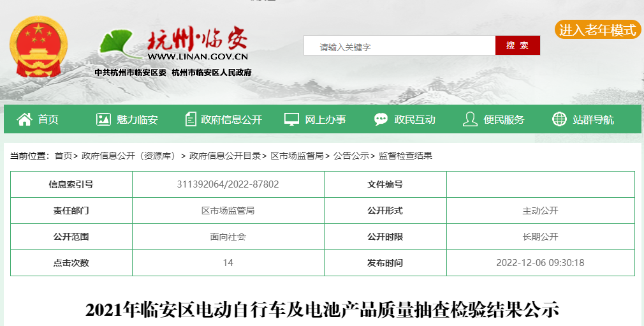Click the document icon beside 政府信息公开
Screen dimensions: 644x326
click(191, 119)
